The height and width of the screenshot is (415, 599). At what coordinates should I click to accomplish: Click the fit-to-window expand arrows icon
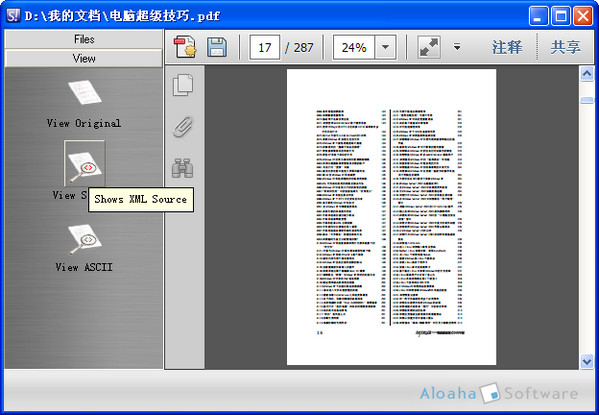(429, 47)
